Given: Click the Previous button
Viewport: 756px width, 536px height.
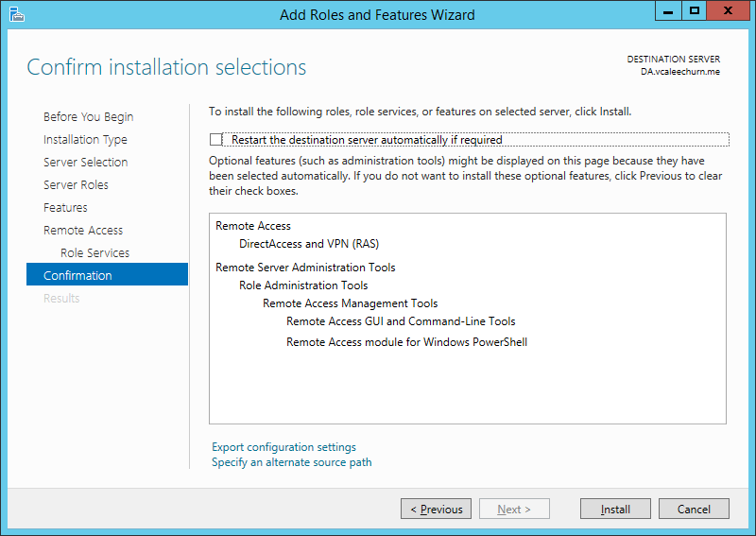Looking at the screenshot, I should [436, 509].
